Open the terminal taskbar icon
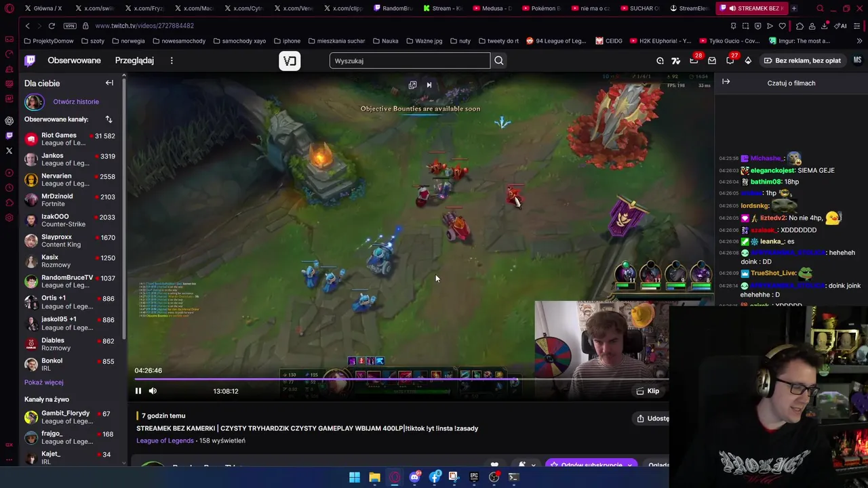This screenshot has height=488, width=868. click(x=513, y=477)
